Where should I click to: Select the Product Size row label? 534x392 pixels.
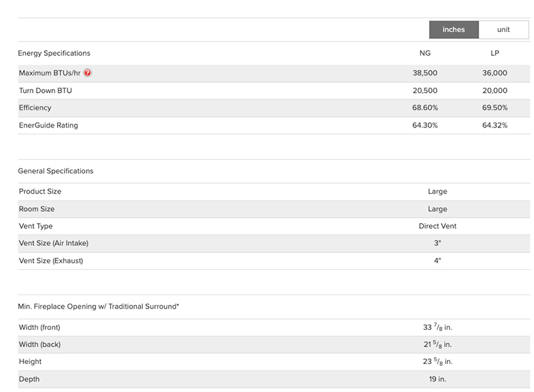(40, 192)
